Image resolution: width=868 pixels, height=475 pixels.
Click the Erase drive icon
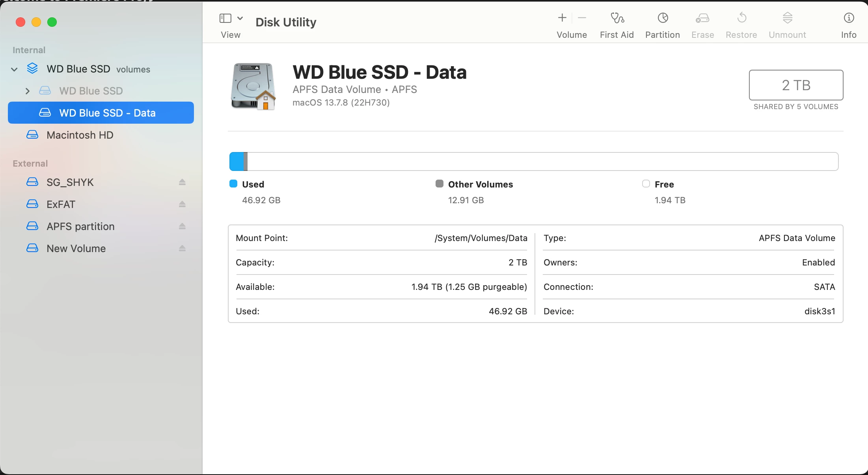point(702,18)
